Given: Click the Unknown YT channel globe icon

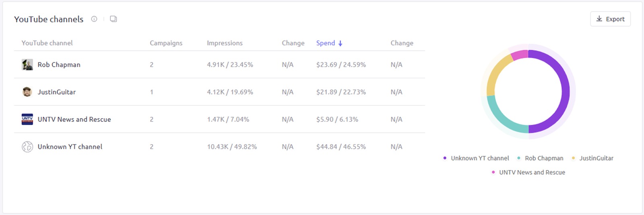Looking at the screenshot, I should click(x=27, y=147).
